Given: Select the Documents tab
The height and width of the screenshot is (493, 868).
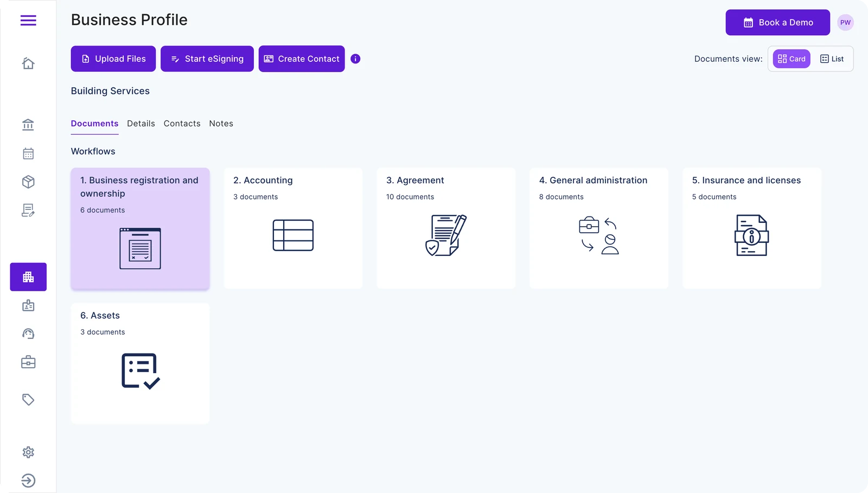Looking at the screenshot, I should 94,124.
